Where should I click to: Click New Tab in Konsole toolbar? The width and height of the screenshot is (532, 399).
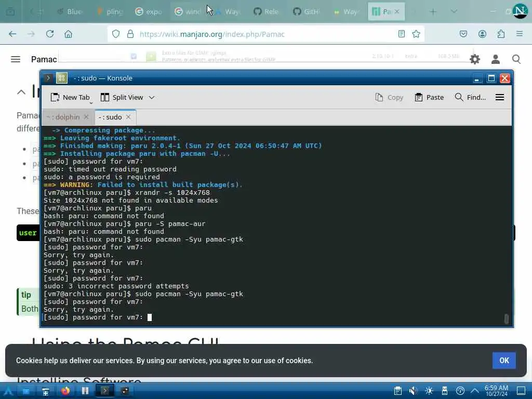[x=70, y=97]
